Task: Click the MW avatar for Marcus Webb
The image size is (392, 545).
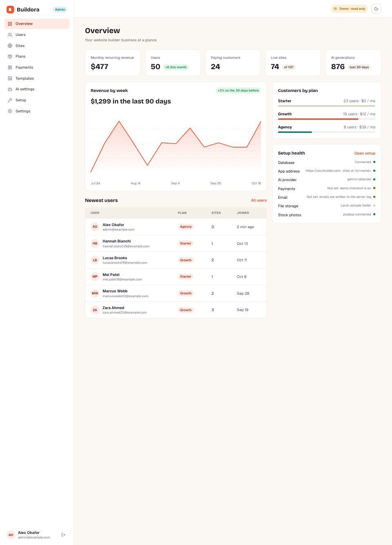Action: pos(95,293)
